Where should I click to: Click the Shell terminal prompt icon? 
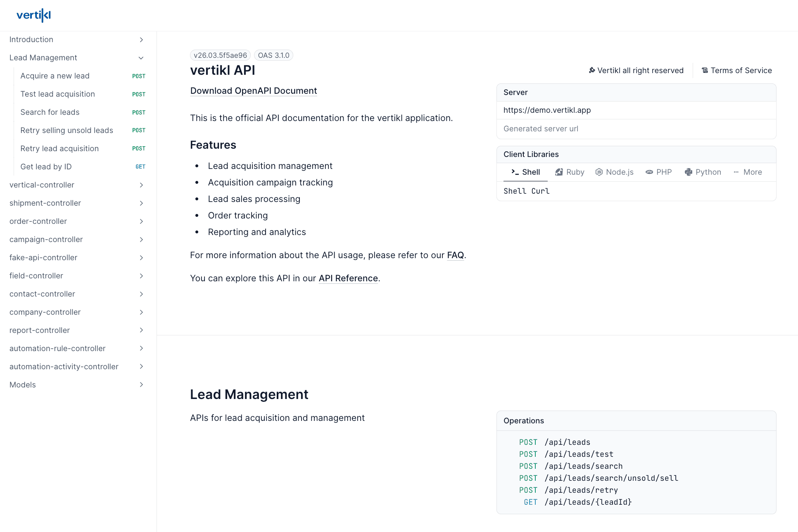(x=515, y=172)
